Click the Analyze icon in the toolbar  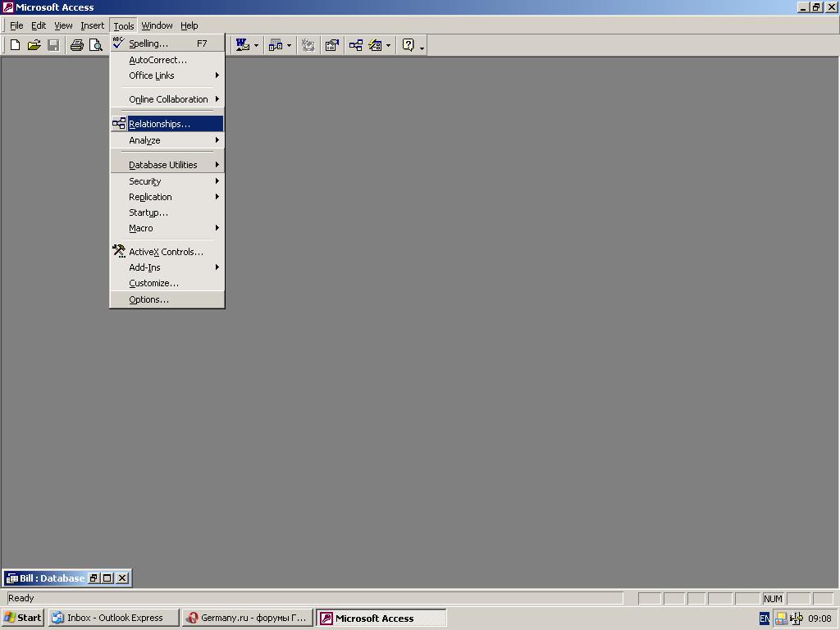pyautogui.click(x=275, y=45)
